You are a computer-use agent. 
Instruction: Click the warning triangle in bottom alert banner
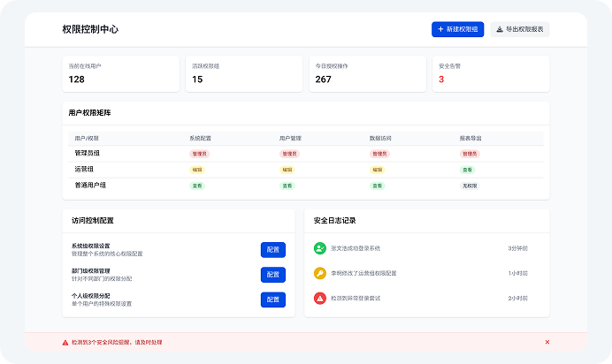coord(65,343)
